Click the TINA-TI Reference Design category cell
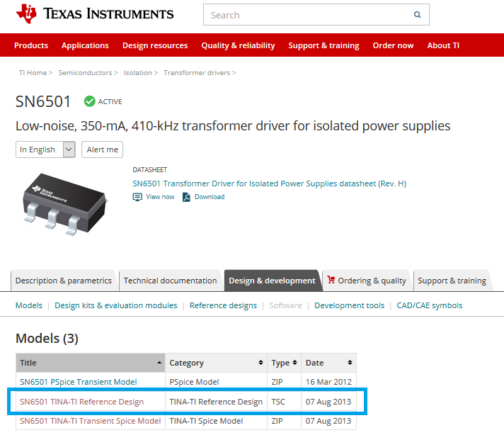Image resolution: width=504 pixels, height=435 pixels. coord(216,402)
